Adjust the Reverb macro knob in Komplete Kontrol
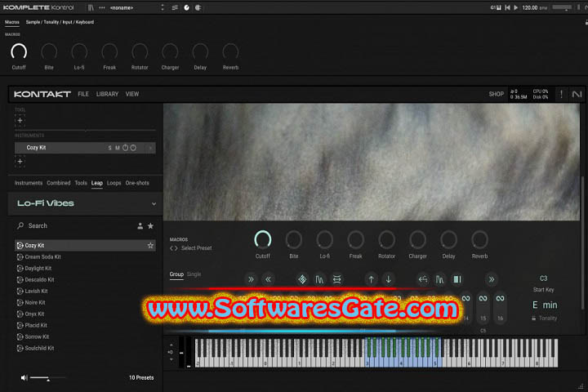The width and height of the screenshot is (588, 392). coord(230,51)
